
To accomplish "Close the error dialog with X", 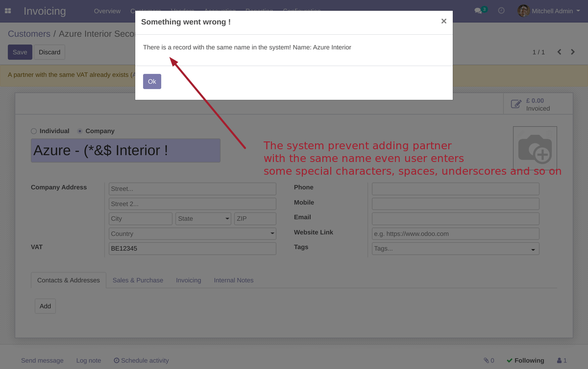I will 443,21.
